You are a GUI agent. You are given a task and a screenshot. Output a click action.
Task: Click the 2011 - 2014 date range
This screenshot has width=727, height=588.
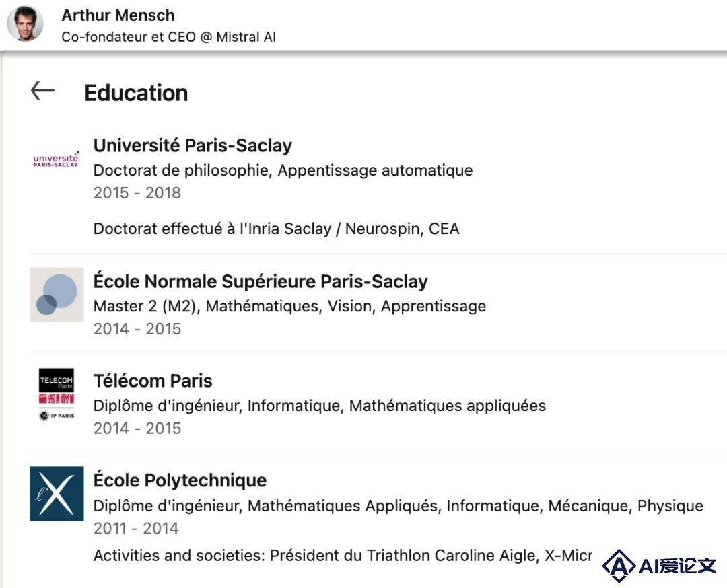pyautogui.click(x=136, y=528)
